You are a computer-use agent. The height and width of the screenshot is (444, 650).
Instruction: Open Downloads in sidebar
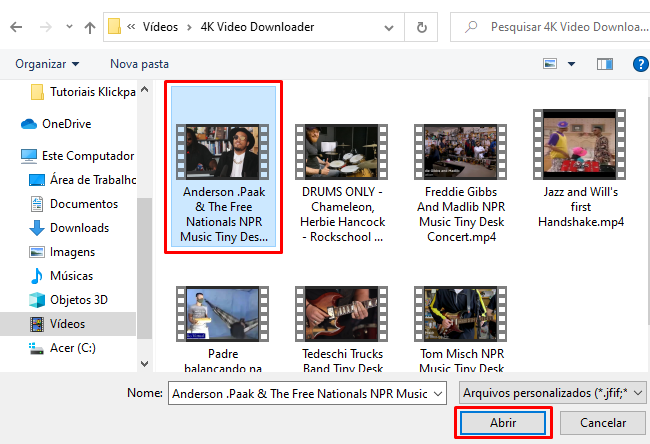coord(69,228)
